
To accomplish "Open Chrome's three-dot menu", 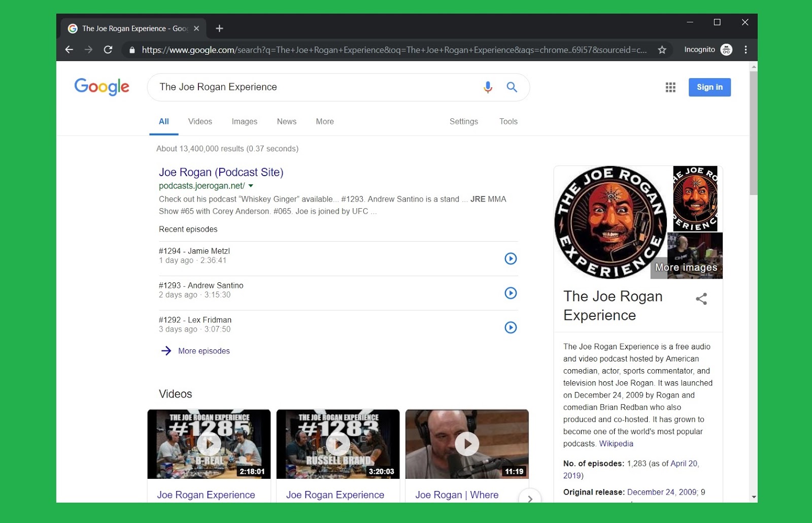I will (746, 50).
